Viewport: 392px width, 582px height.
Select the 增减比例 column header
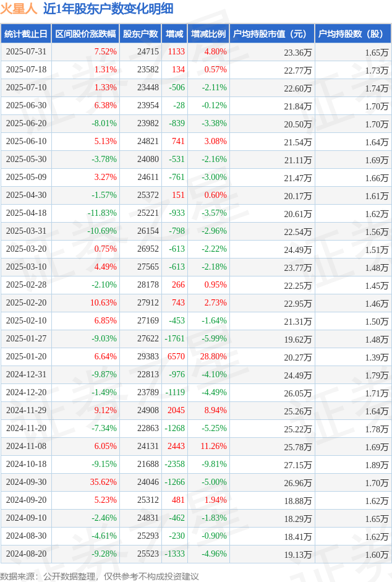coord(208,34)
